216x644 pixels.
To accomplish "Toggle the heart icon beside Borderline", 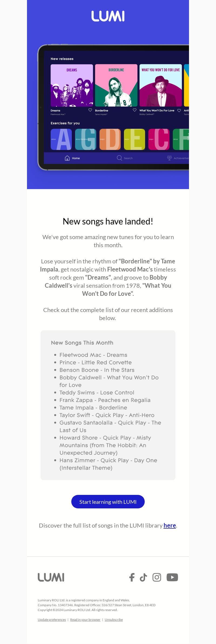I will click(x=134, y=110).
